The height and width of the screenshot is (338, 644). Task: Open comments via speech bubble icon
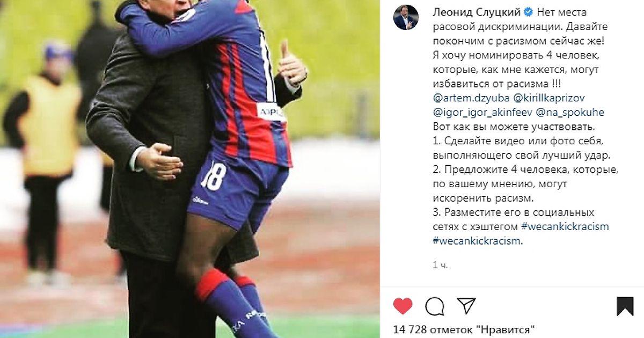(434, 306)
